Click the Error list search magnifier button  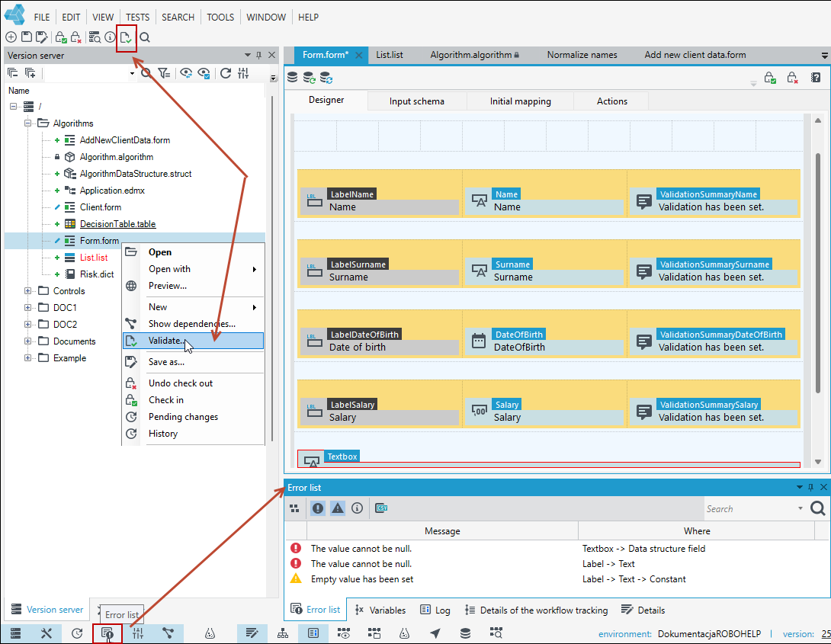pos(818,508)
